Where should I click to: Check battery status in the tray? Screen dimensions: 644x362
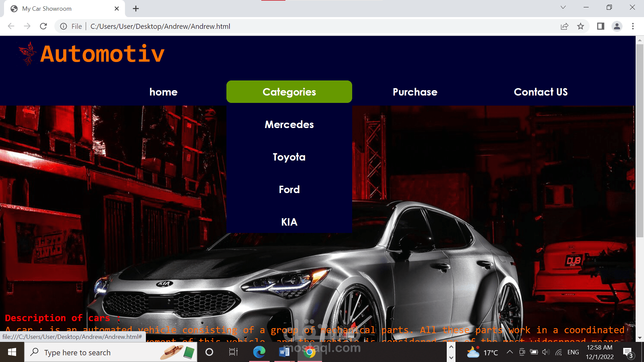pos(534,352)
